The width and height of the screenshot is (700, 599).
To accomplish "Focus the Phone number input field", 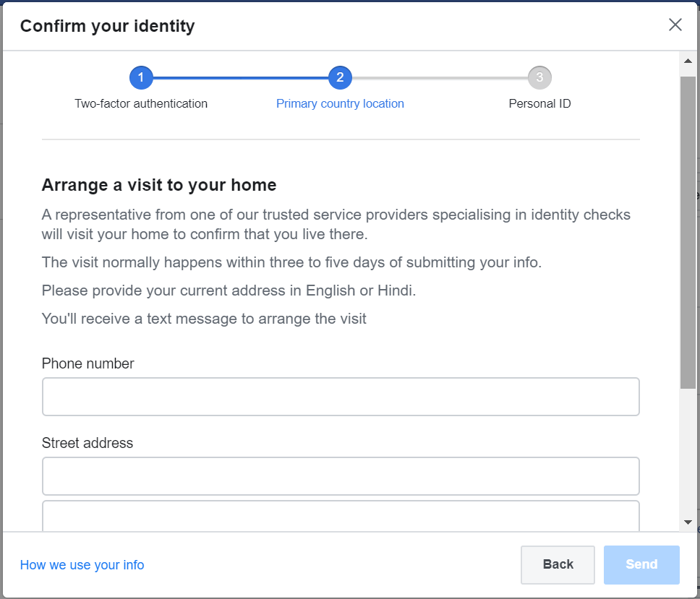I will [x=341, y=397].
